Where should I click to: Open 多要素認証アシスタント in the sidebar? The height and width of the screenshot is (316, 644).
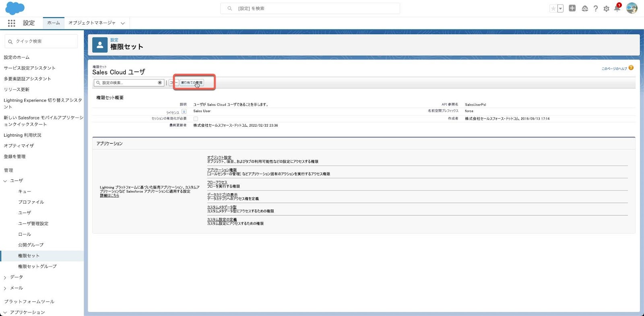point(27,79)
